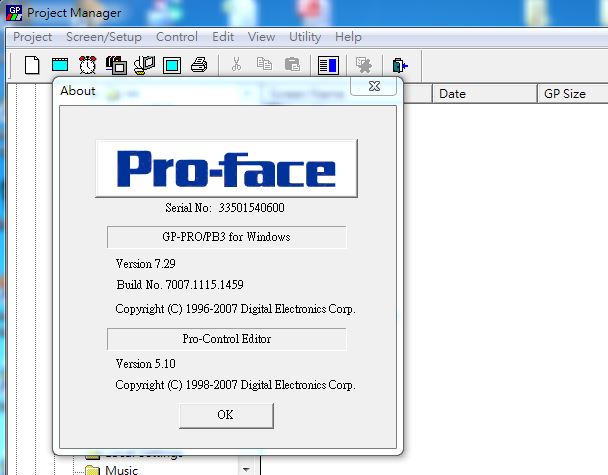Screen dimensions: 608x475
Task: Click the printer icon in toolbar
Action: pos(199,65)
